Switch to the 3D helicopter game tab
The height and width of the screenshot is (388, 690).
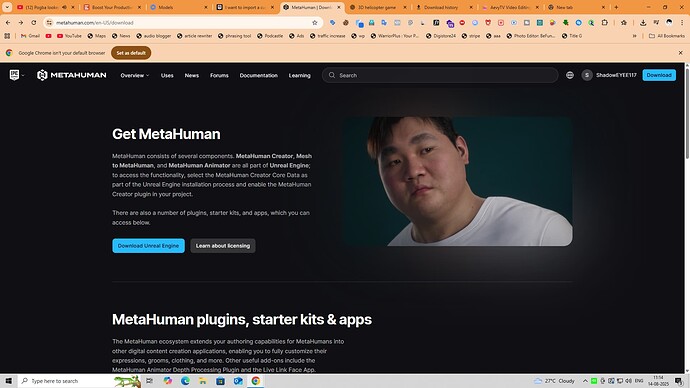(x=378, y=7)
